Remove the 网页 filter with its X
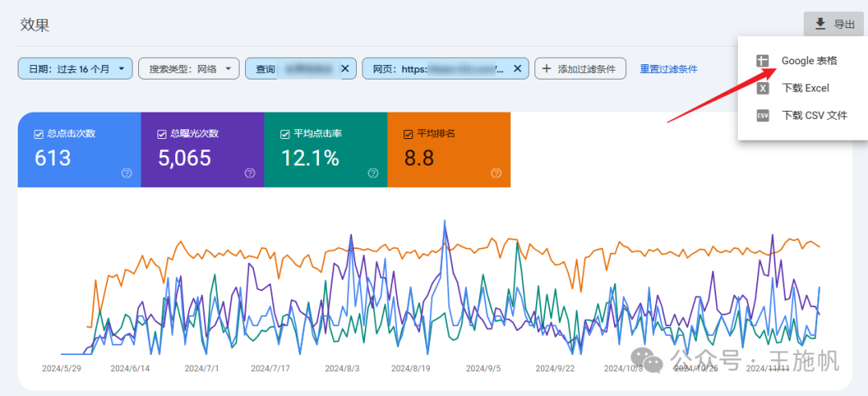 click(x=518, y=68)
